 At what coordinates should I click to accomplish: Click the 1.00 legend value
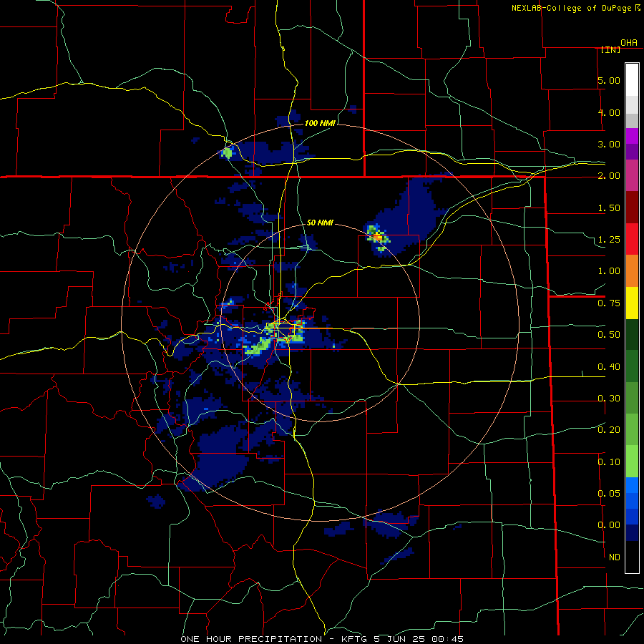coord(609,271)
